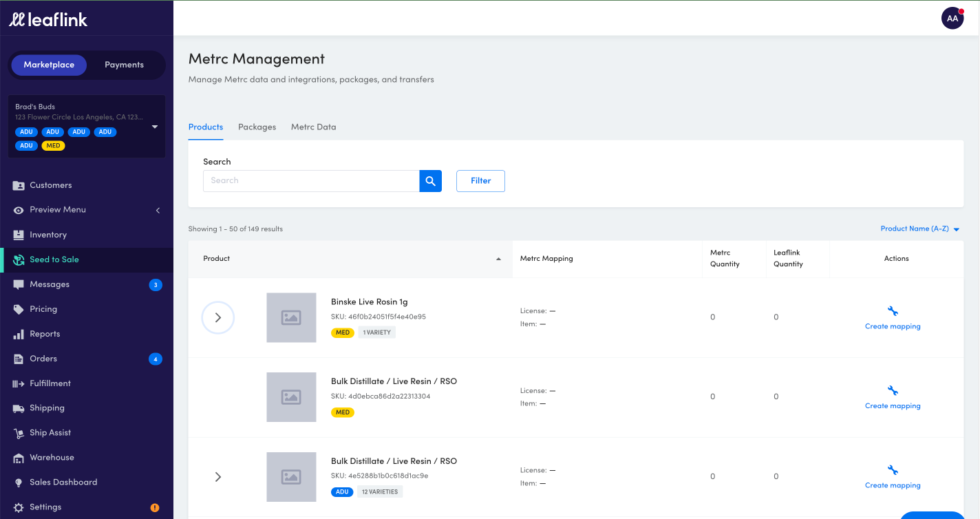This screenshot has width=980, height=519.
Task: Click the ADU badge on Bulk Distillate row
Action: (x=343, y=491)
